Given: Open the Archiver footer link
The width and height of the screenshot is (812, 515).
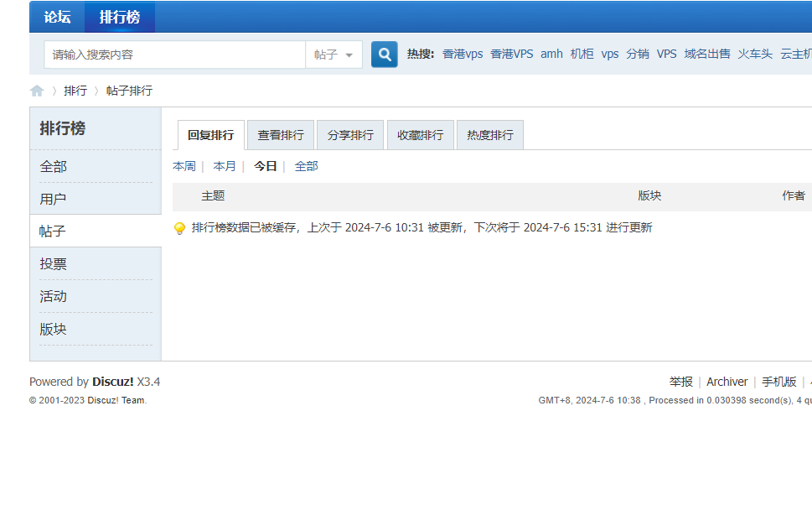Looking at the screenshot, I should 727,382.
